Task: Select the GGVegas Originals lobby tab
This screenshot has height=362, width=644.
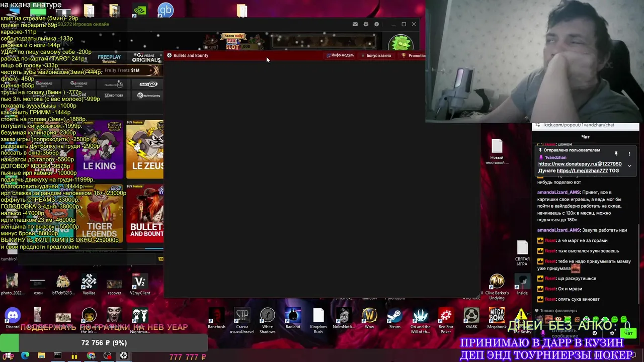Action: click(146, 58)
